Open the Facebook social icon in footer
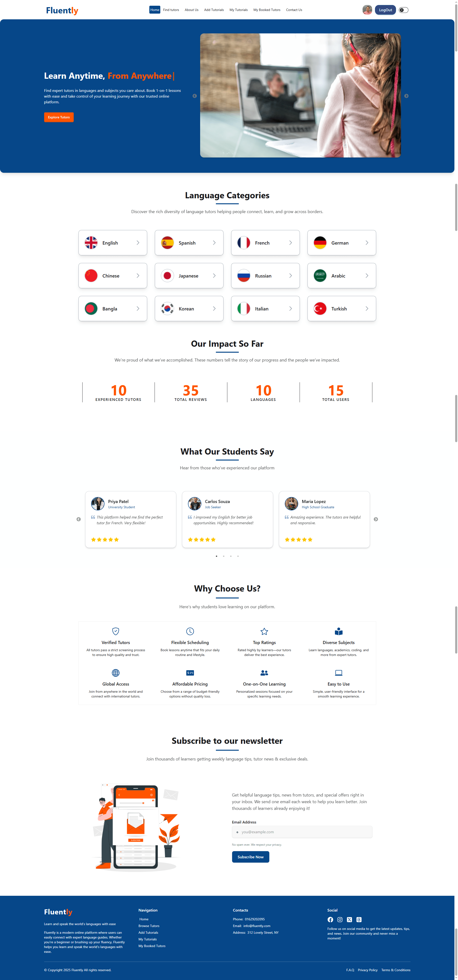 (x=330, y=920)
